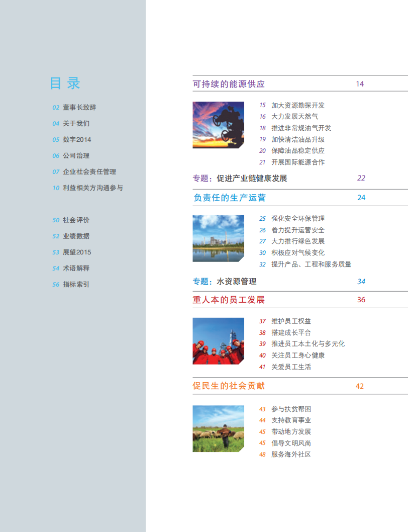Open 推进员工本土化与多元化 entry
The image size is (408, 532).
point(302,344)
